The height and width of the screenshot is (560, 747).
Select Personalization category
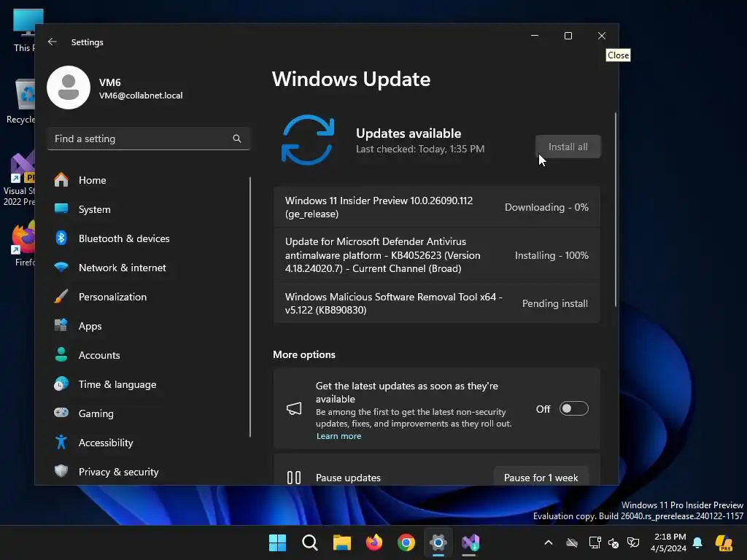pyautogui.click(x=150, y=297)
